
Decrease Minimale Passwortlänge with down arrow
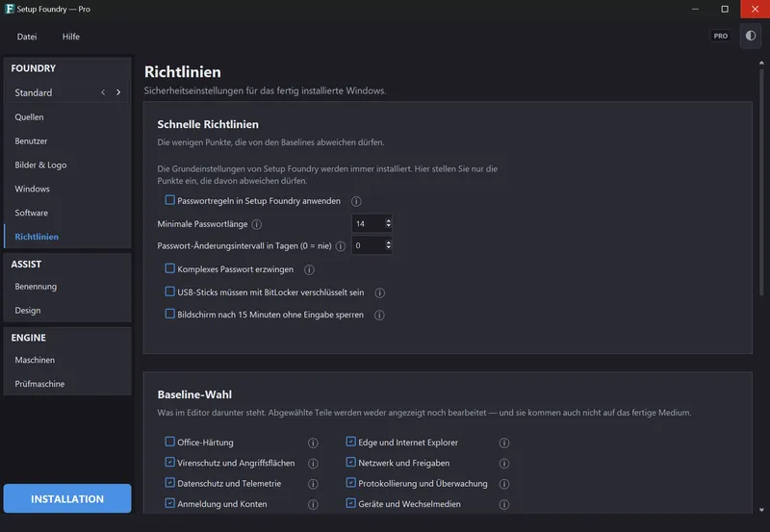click(389, 226)
